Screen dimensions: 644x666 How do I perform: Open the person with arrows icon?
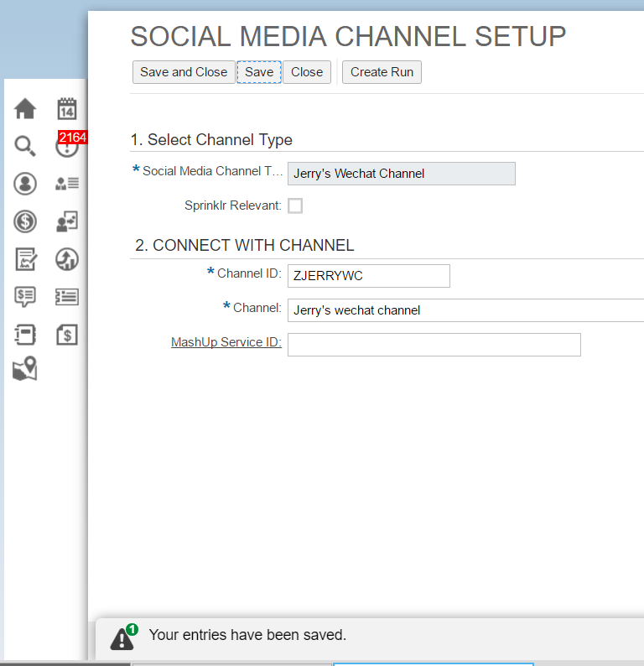(67, 221)
